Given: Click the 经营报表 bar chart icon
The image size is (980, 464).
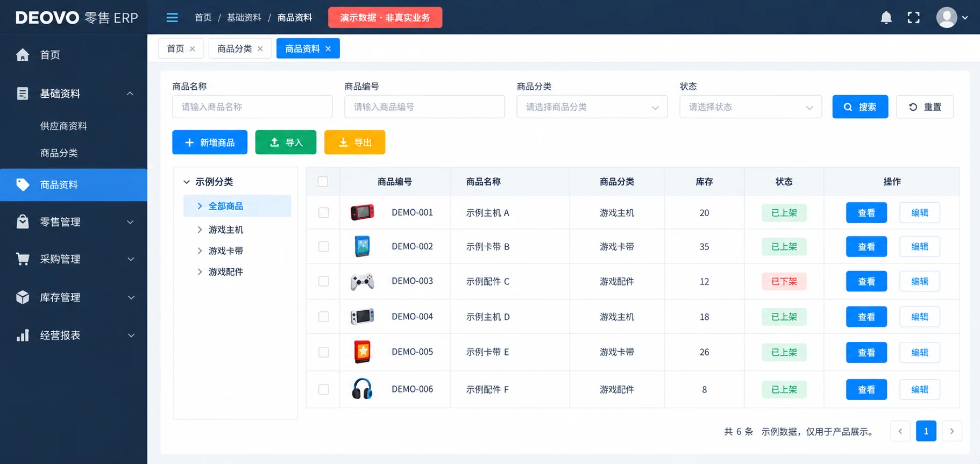Looking at the screenshot, I should [23, 335].
